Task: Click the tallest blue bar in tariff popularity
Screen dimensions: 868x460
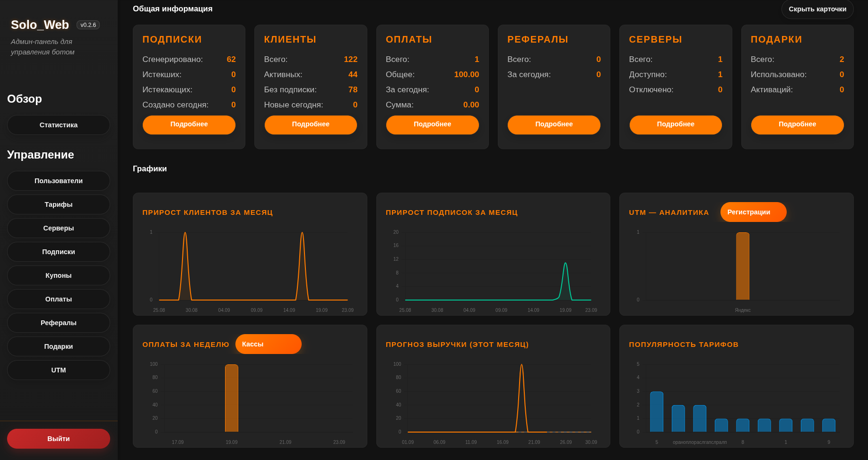Action: pyautogui.click(x=657, y=412)
